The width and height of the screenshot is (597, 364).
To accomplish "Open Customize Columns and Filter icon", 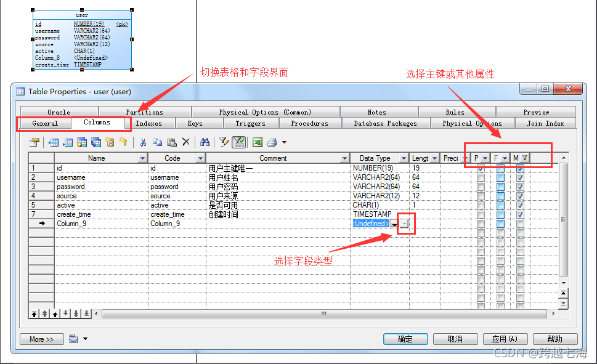I will click(224, 142).
